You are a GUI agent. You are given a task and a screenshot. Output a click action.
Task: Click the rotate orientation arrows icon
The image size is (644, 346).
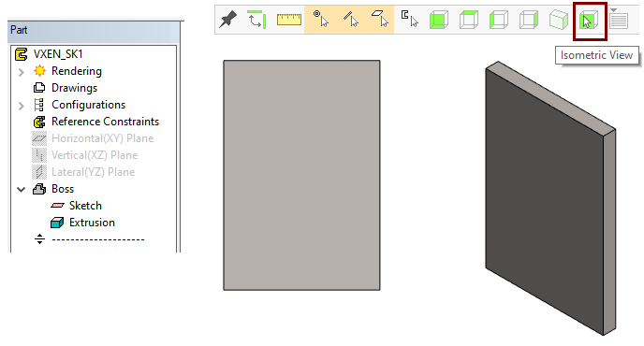(x=256, y=20)
